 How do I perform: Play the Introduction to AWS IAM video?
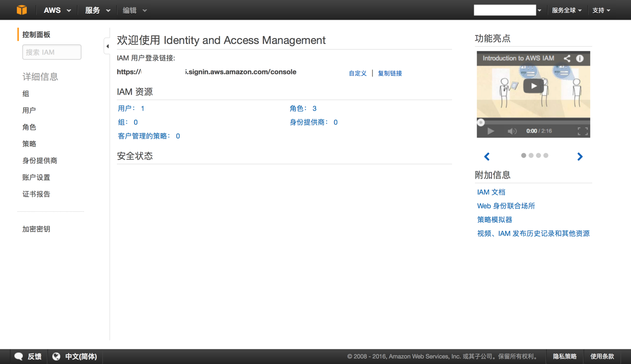click(x=533, y=86)
